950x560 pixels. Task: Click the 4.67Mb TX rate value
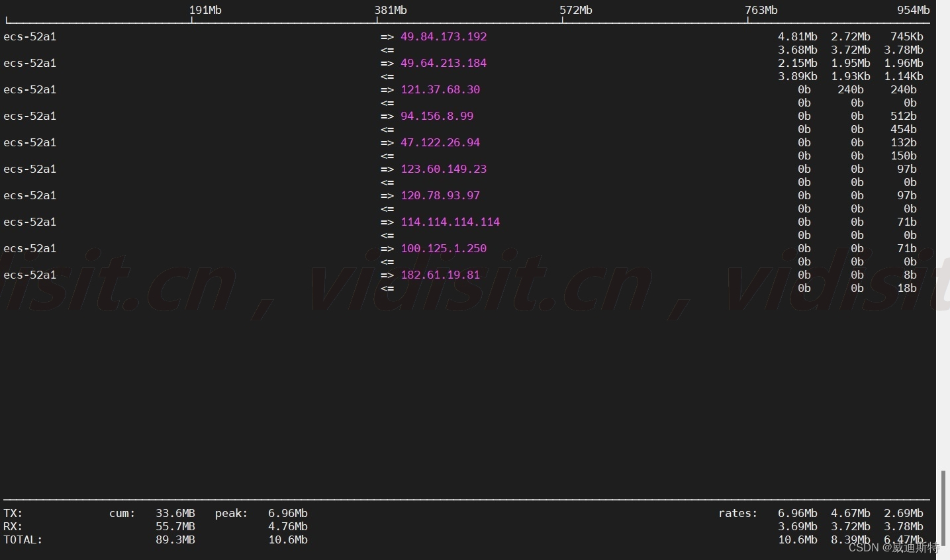(851, 513)
